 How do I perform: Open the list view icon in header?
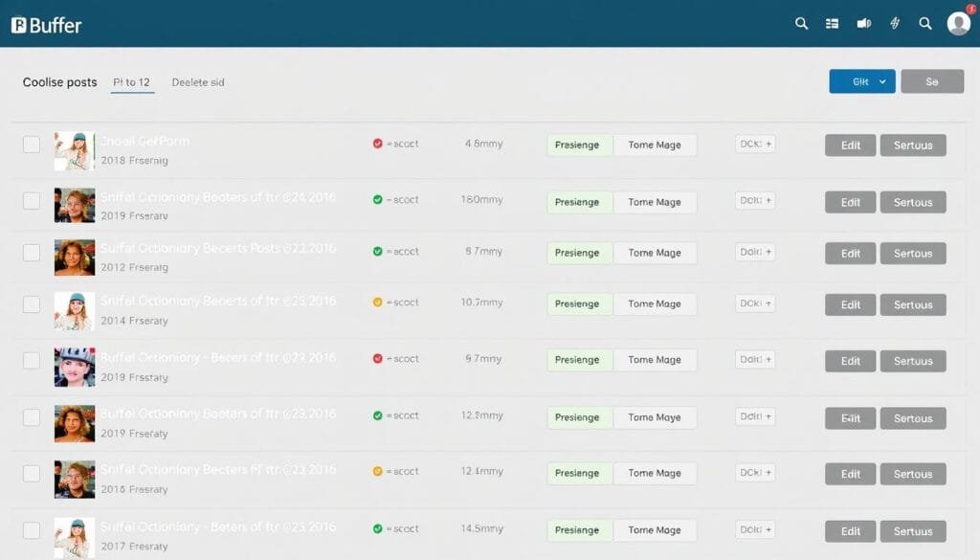click(832, 24)
